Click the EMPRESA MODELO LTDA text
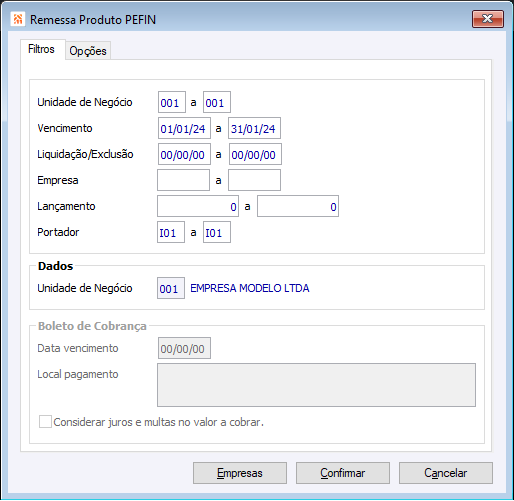Screen dimensions: 514x501 [250, 288]
